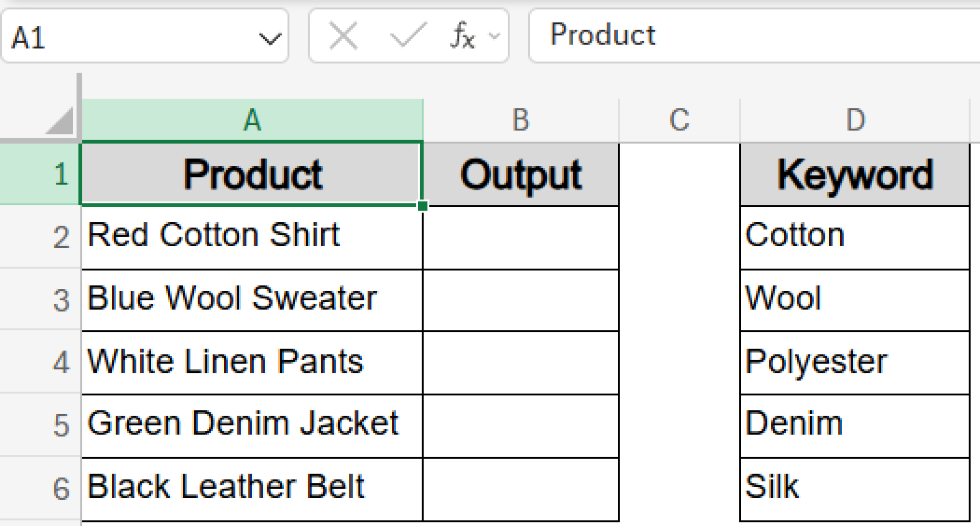Click empty output cell beside Green Denim Jacket

pos(521,425)
